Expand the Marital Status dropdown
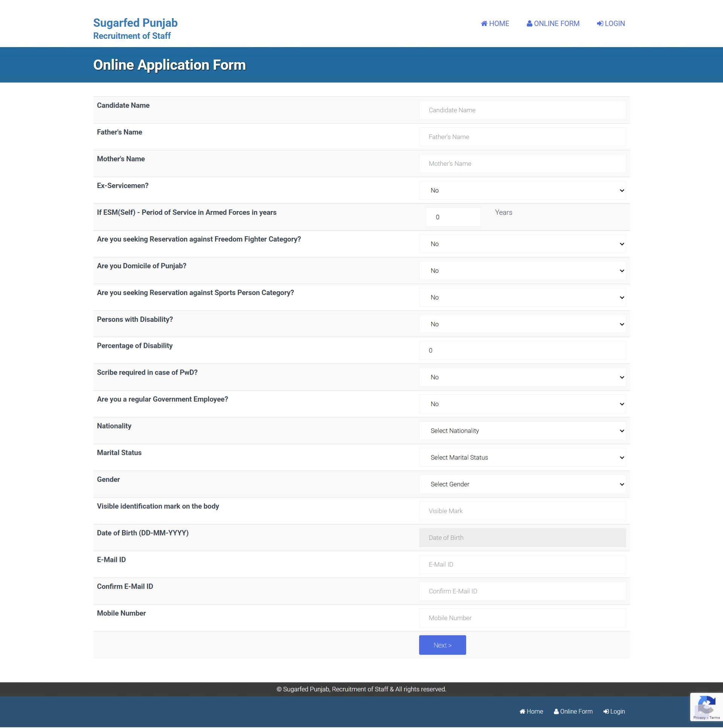Image resolution: width=723 pixels, height=728 pixels. [x=522, y=457]
